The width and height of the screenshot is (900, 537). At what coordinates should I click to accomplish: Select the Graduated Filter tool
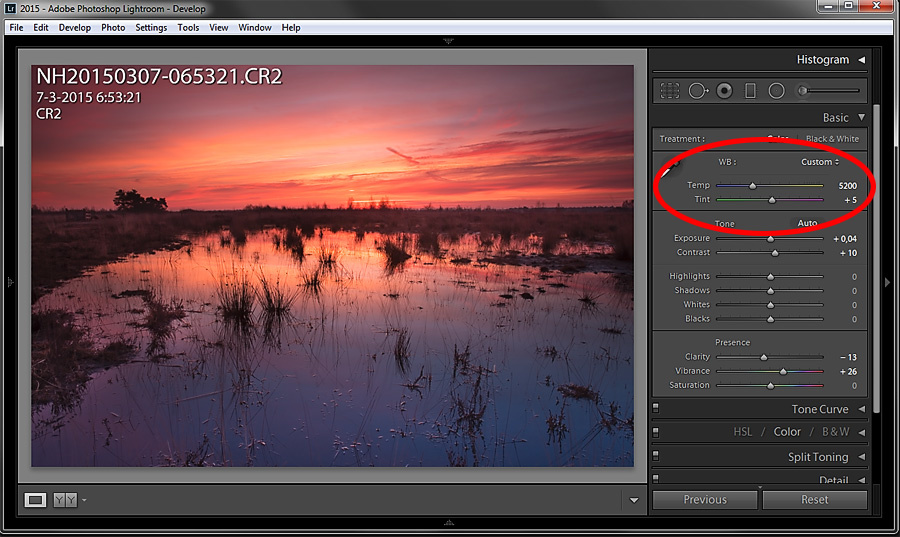tap(750, 91)
